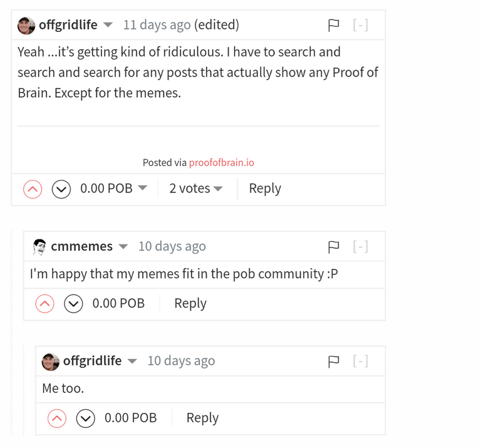Upvote the 'Me too.' comment
The height and width of the screenshot is (448, 481).
coord(57,418)
